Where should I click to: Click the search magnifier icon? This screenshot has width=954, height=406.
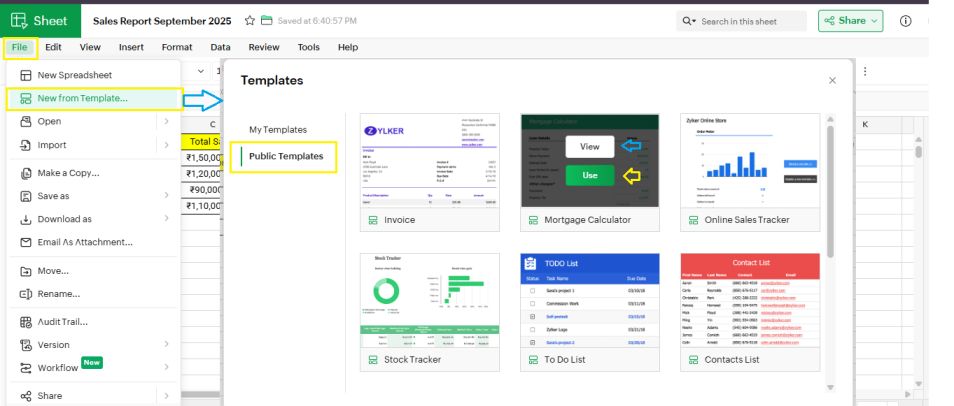[686, 21]
